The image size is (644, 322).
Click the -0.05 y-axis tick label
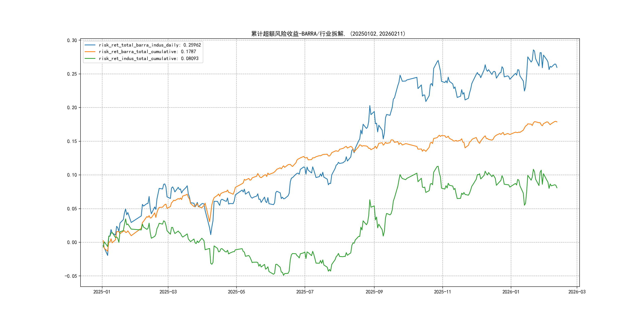pyautogui.click(x=71, y=276)
